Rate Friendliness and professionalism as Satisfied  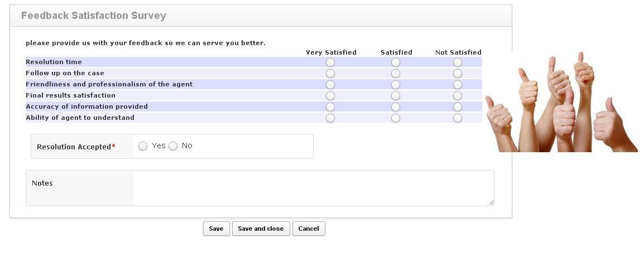(396, 85)
